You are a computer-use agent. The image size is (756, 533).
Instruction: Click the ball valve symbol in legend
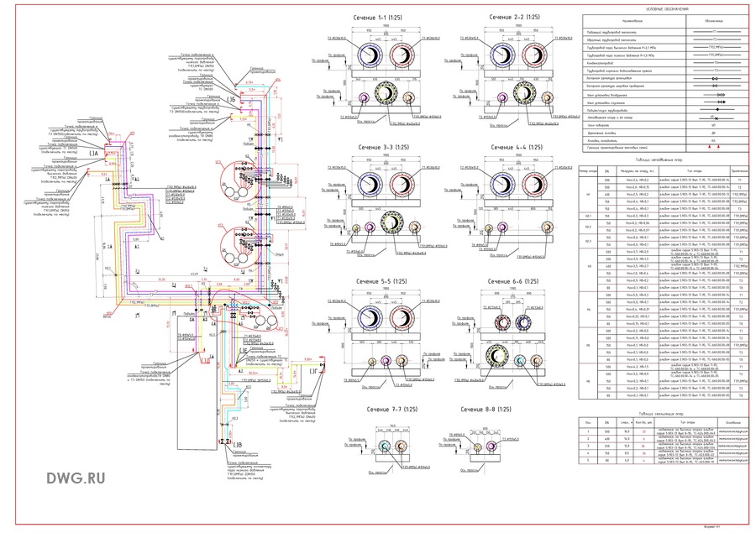pos(715,86)
